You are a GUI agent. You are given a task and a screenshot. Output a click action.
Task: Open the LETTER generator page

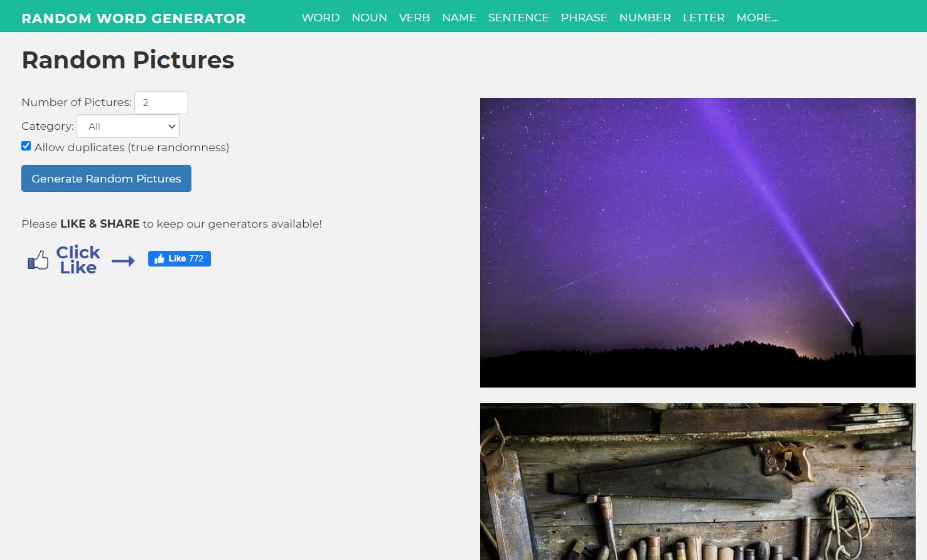pyautogui.click(x=704, y=18)
